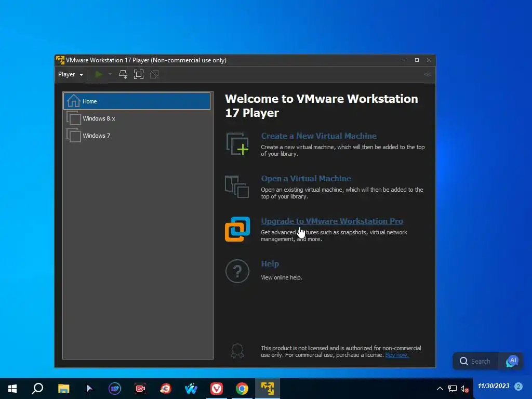The width and height of the screenshot is (532, 399).
Task: Click the red swirl taskbar app icon
Action: click(166, 389)
